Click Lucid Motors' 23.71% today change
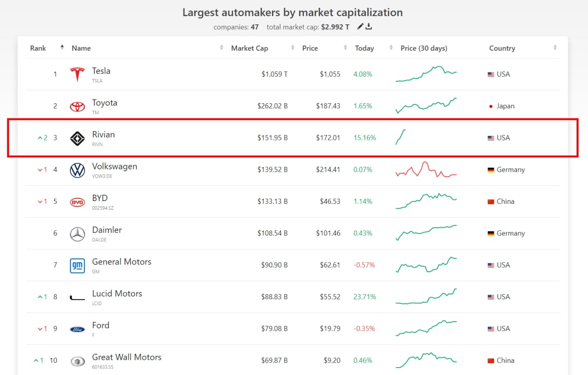Screen dimensions: 588x375 (365, 297)
